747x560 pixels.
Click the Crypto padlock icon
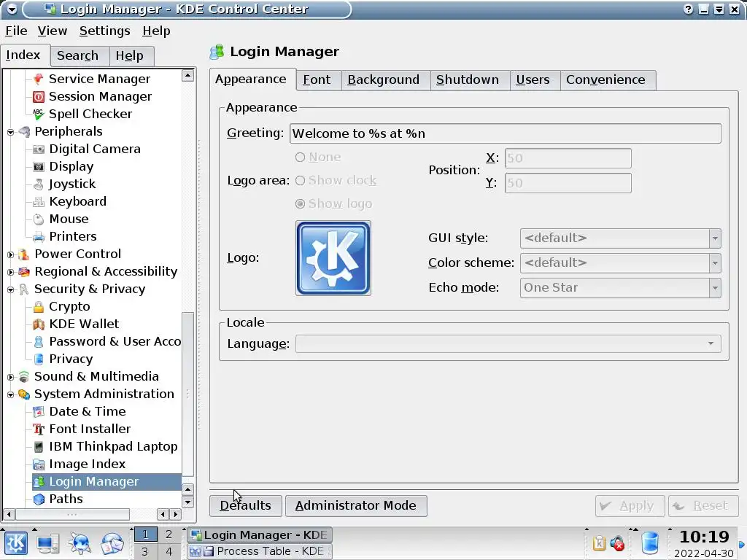click(39, 307)
